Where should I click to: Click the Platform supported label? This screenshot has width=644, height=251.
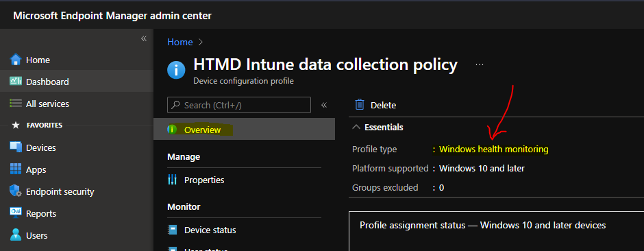391,168
